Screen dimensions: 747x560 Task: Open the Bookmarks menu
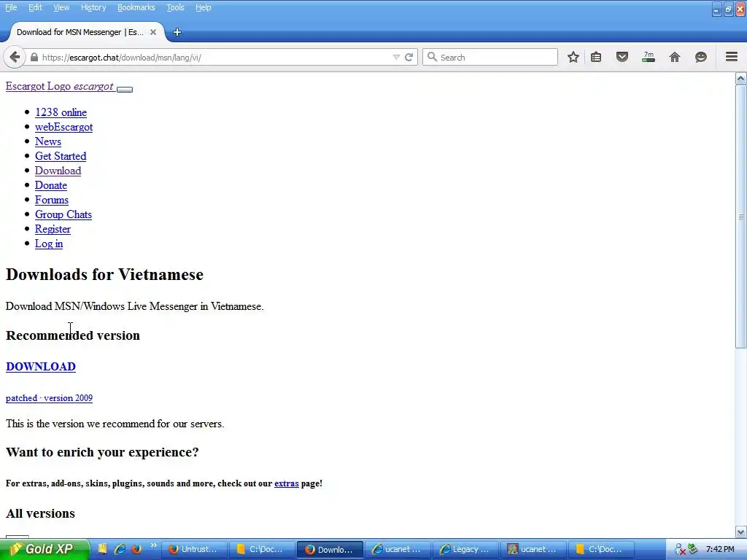click(136, 7)
